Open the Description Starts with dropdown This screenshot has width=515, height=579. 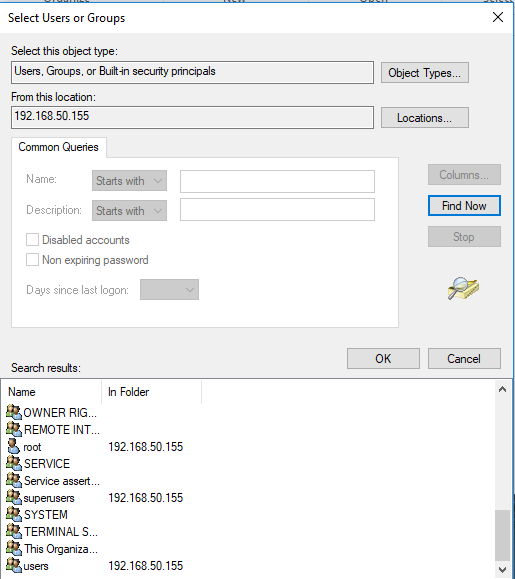129,210
